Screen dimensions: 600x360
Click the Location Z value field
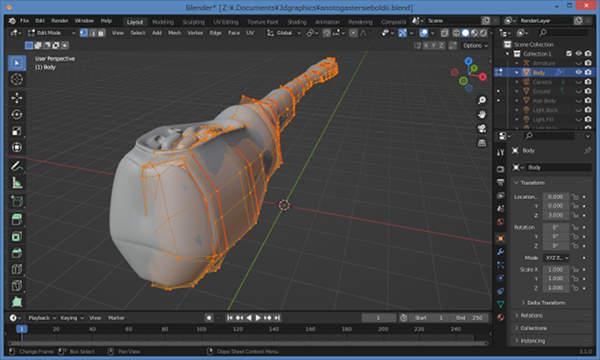(556, 215)
